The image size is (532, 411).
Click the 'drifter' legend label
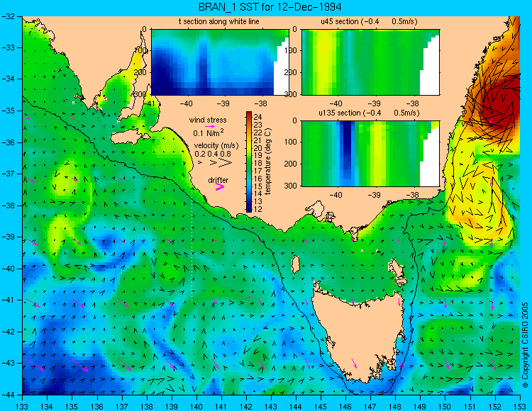click(x=218, y=180)
